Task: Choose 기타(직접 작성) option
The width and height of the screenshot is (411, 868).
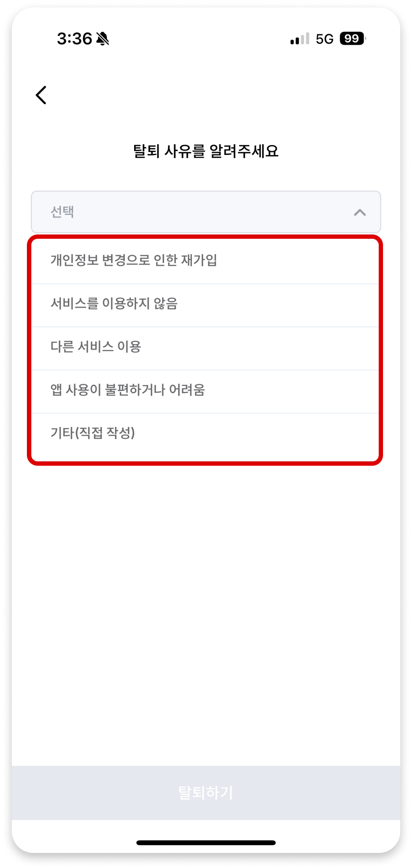Action: point(205,437)
